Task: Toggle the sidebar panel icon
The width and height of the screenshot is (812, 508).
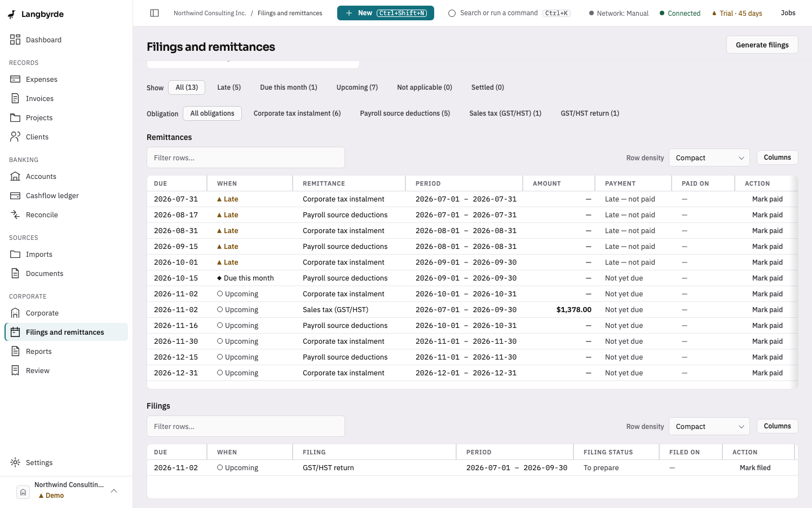Action: pyautogui.click(x=155, y=13)
